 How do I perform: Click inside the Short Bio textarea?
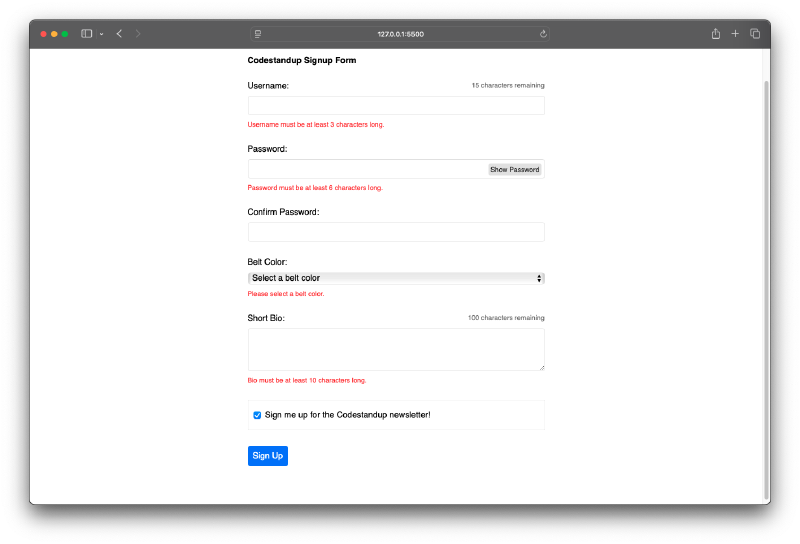tap(396, 350)
